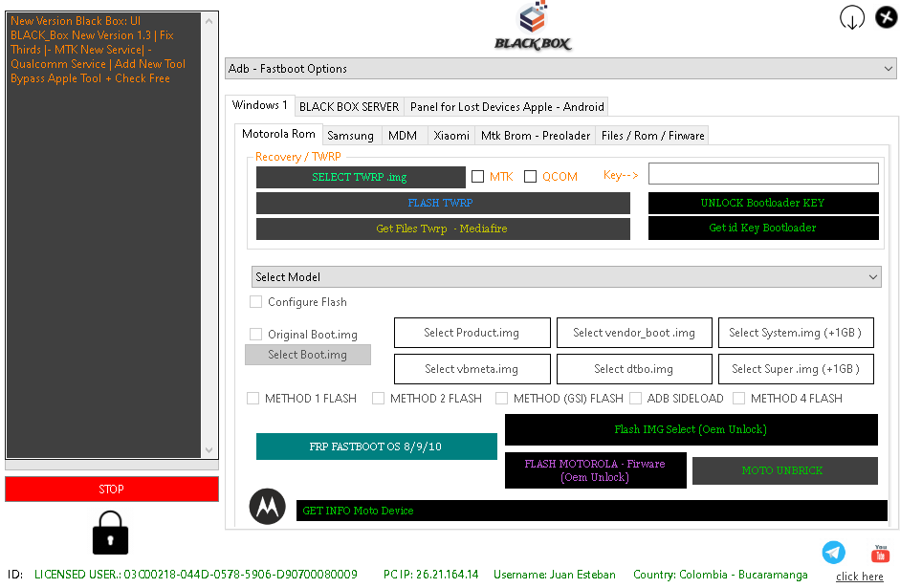
Task: Click the log panel scroll down arrow
Action: pyautogui.click(x=209, y=449)
